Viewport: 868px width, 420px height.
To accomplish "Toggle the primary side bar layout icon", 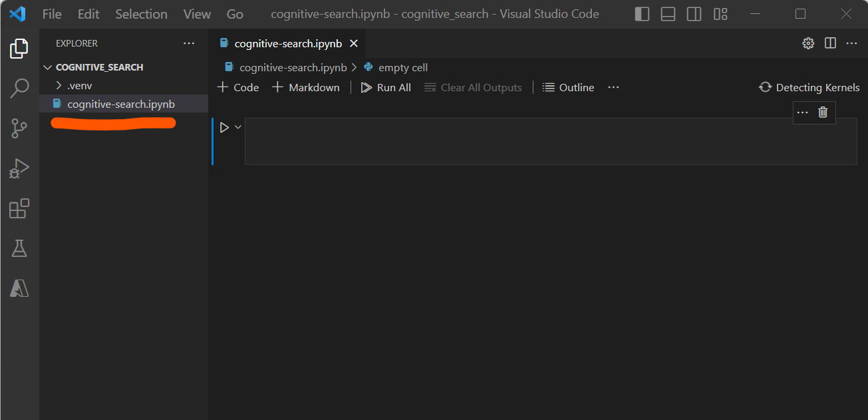I will 642,14.
